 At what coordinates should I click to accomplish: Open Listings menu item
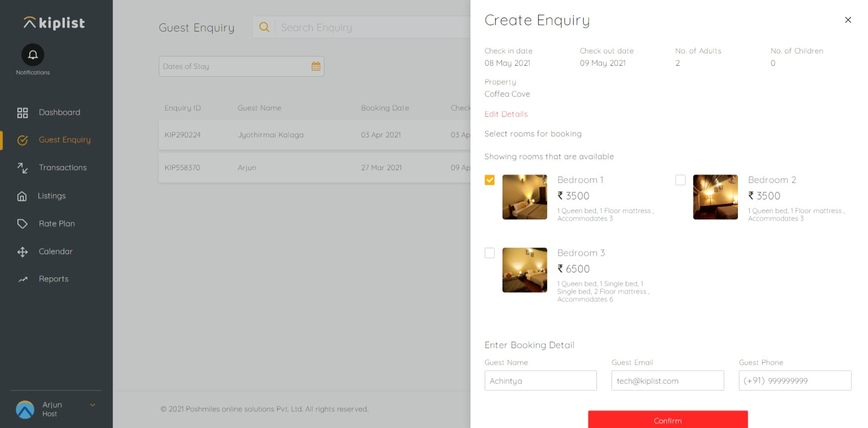tap(51, 196)
